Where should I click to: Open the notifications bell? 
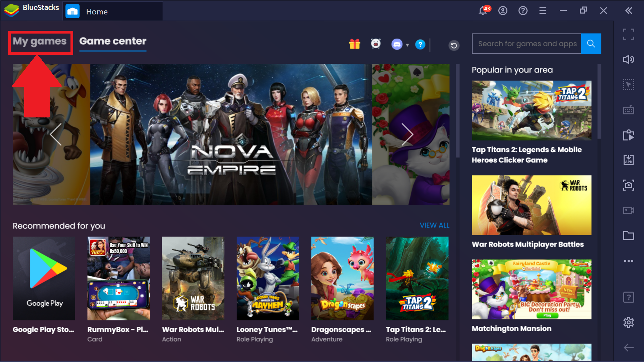coord(483,10)
